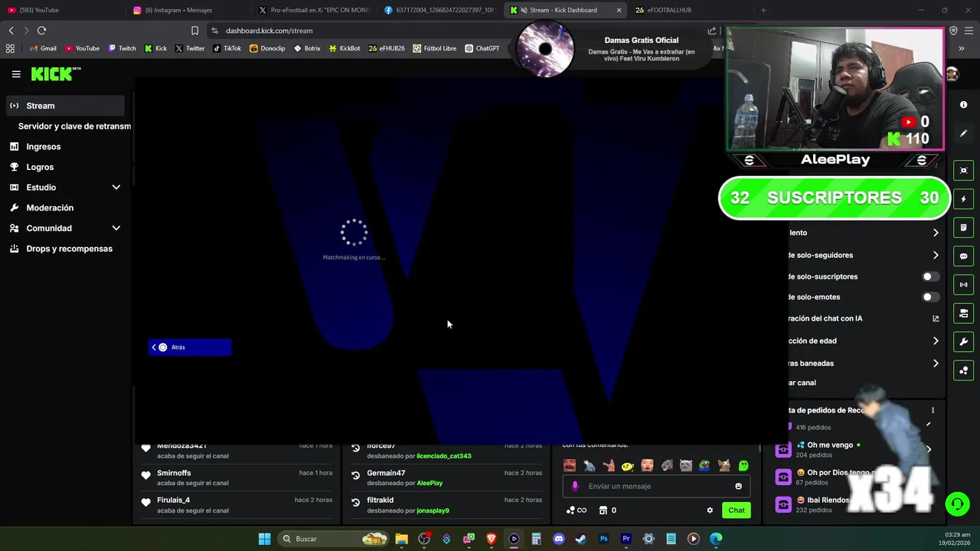This screenshot has height=551, width=980.
Task: Open the Kick hamburger menu
Action: [16, 74]
